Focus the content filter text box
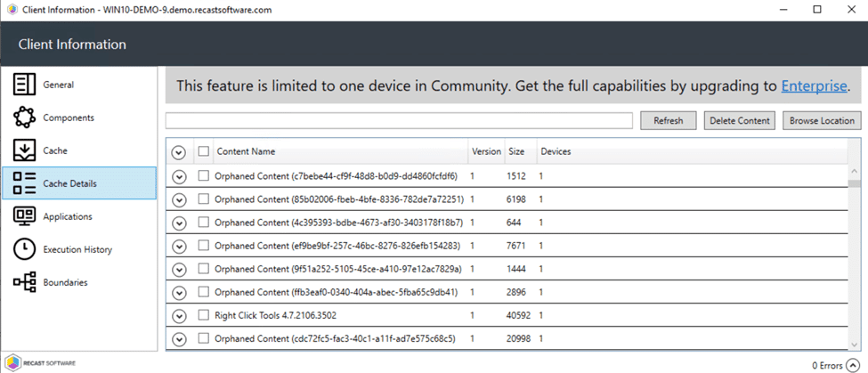The width and height of the screenshot is (868, 373). (398, 120)
